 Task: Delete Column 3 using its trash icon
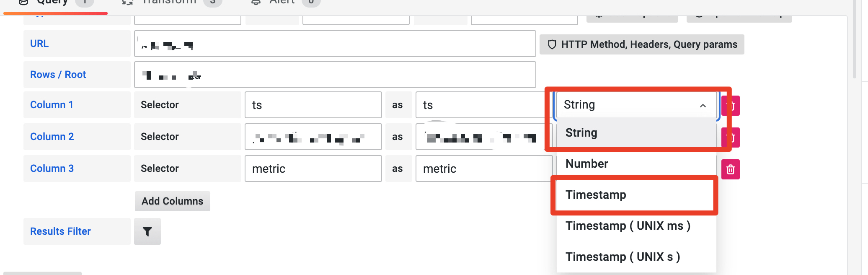tap(731, 169)
